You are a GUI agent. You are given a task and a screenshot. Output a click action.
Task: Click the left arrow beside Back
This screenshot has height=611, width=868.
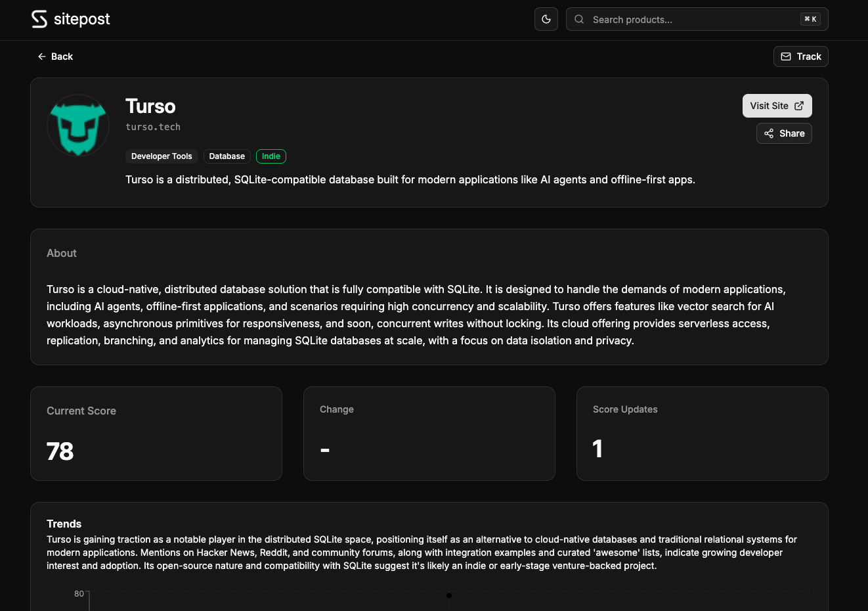click(x=42, y=57)
